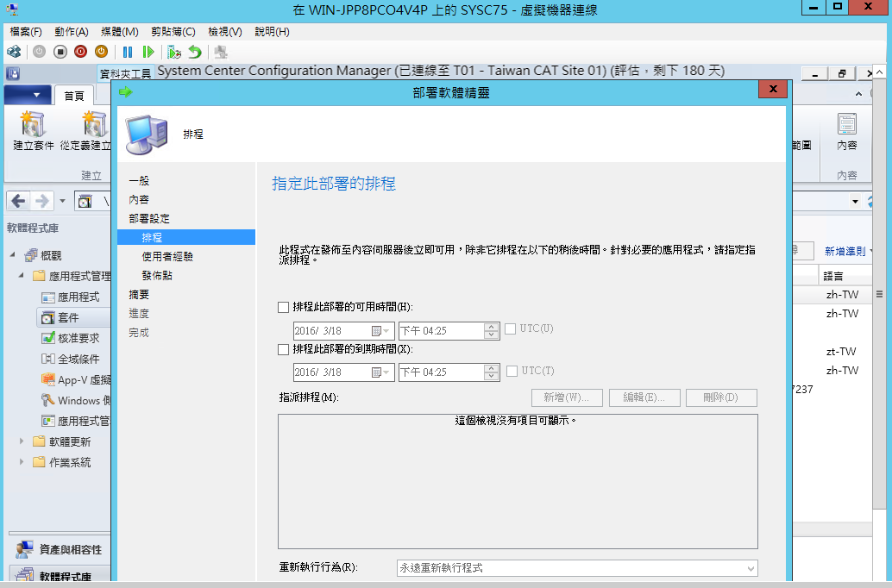Viewport: 892px width, 588px height.
Task: Click the 資產與相容性 workspace icon
Action: coord(24,549)
